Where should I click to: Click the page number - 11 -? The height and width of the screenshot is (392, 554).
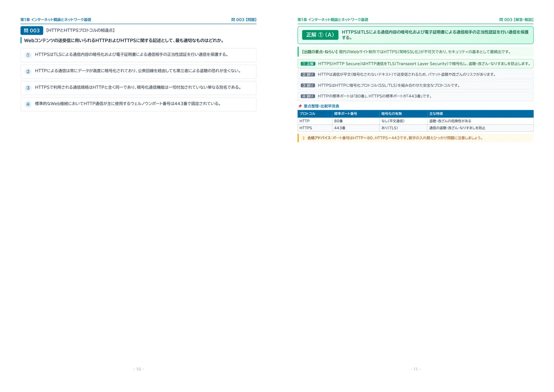415,369
